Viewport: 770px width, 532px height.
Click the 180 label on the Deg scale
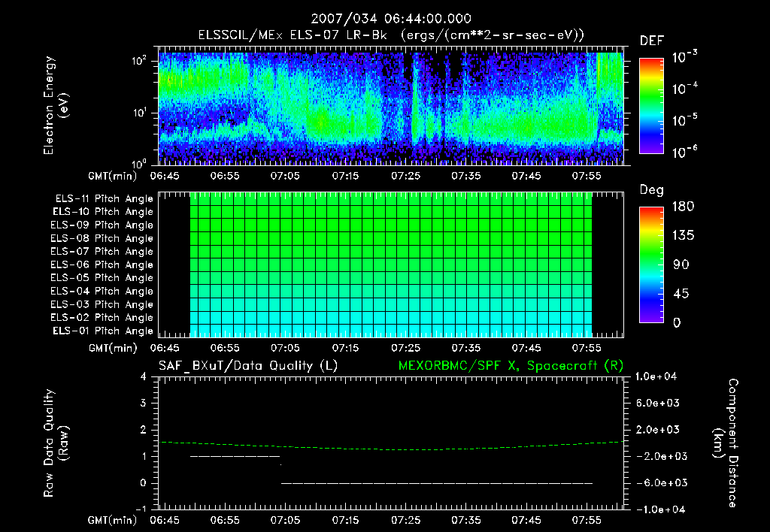[683, 207]
